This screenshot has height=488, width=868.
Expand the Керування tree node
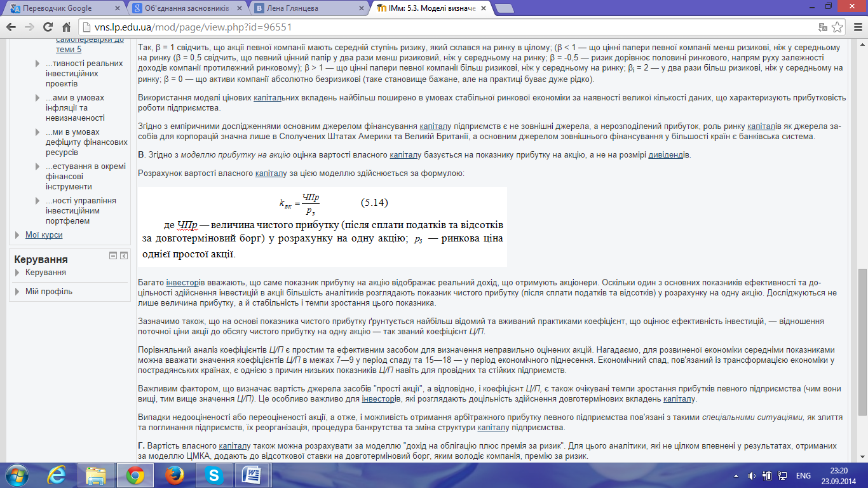[18, 273]
